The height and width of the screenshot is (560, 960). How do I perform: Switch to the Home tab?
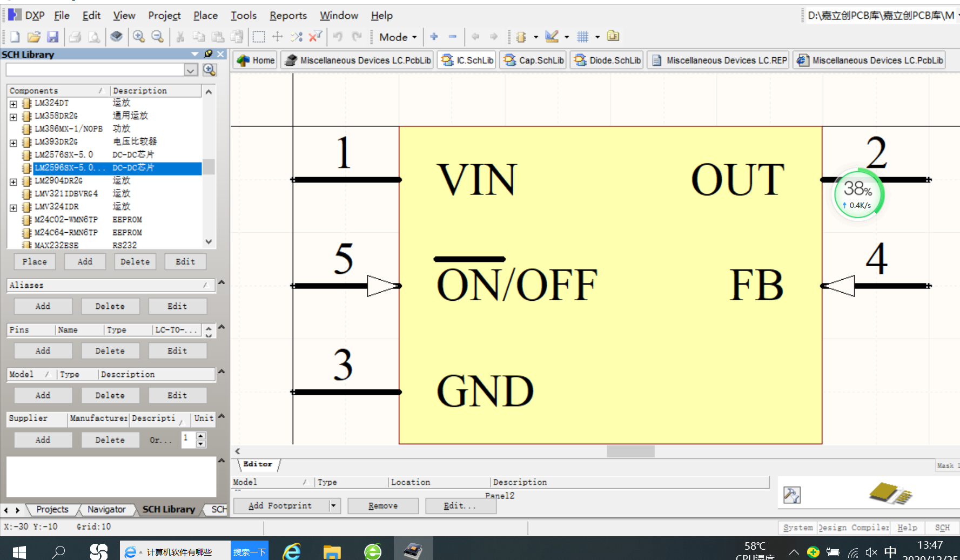pyautogui.click(x=256, y=60)
